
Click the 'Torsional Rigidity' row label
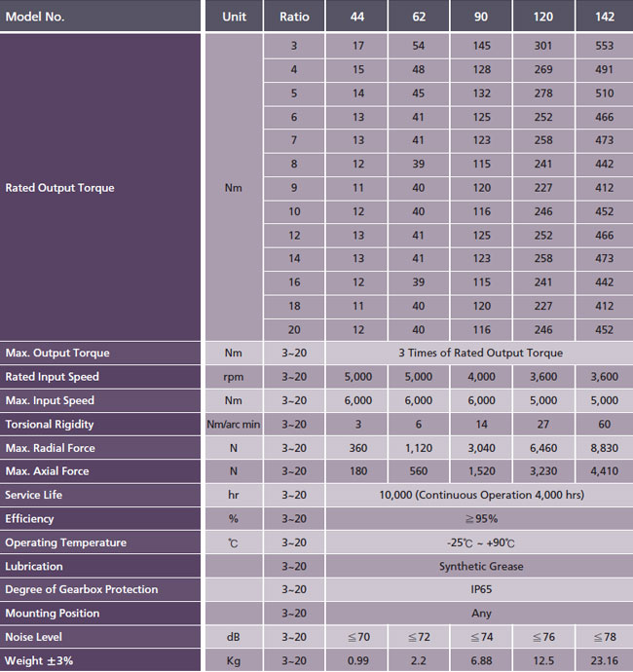click(100, 425)
